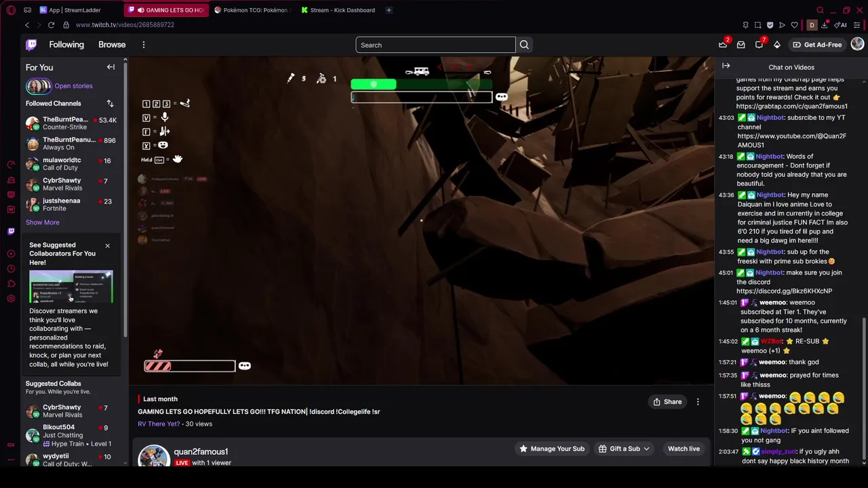Click the browser address bar URL
The width and height of the screenshot is (868, 488).
125,25
